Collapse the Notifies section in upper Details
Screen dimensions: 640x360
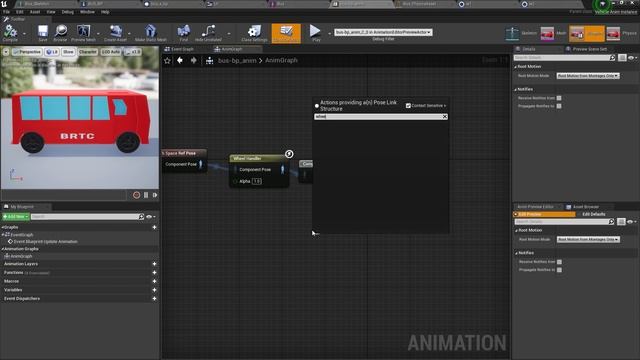coord(516,89)
